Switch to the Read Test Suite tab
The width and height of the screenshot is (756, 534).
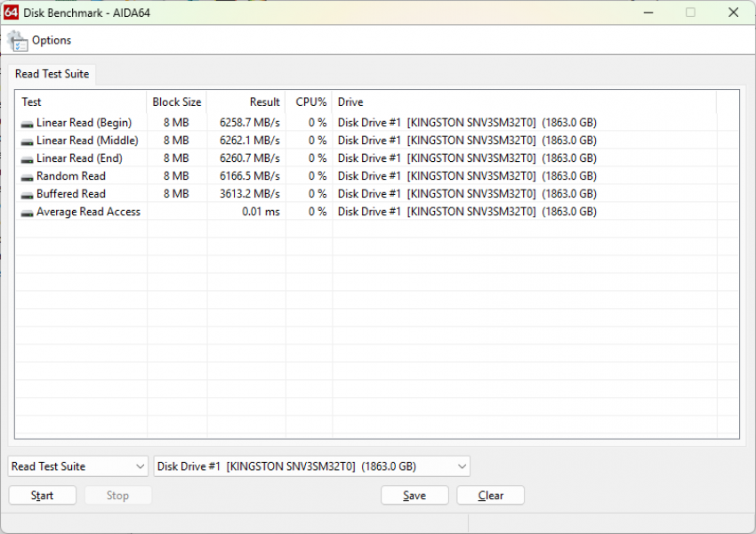52,74
